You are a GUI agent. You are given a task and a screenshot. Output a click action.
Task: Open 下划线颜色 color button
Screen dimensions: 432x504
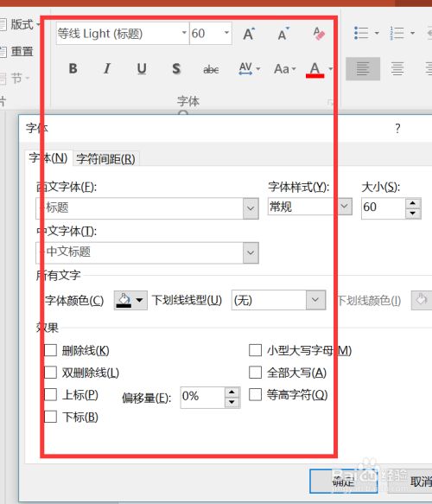pyautogui.click(x=422, y=300)
